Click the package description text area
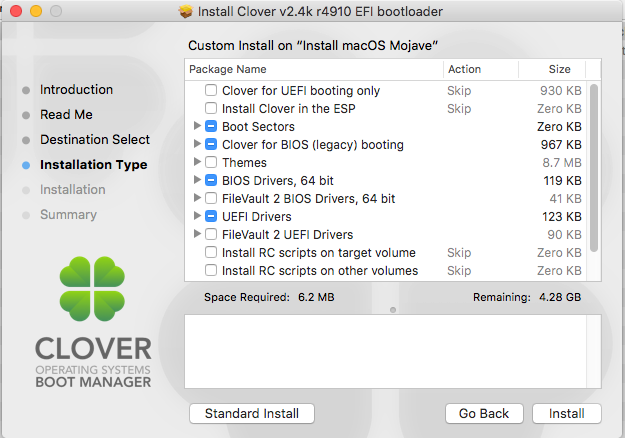This screenshot has height=438, width=625. pyautogui.click(x=393, y=351)
